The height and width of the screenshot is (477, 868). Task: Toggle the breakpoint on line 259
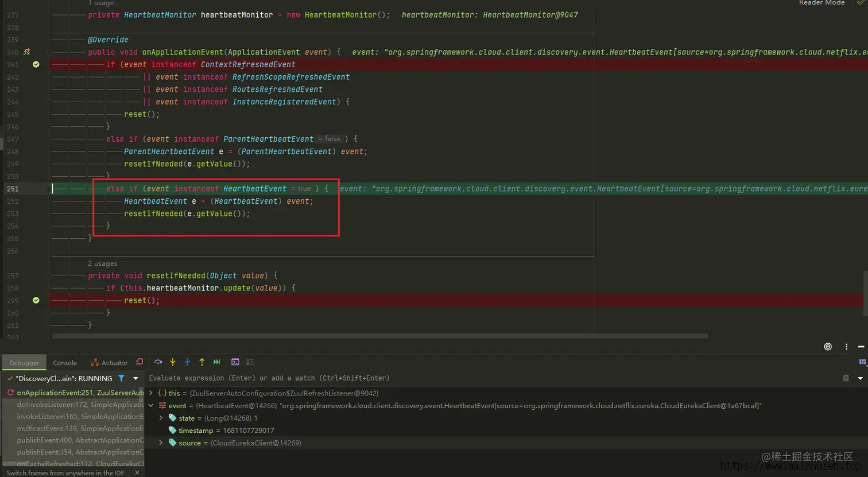tap(36, 300)
